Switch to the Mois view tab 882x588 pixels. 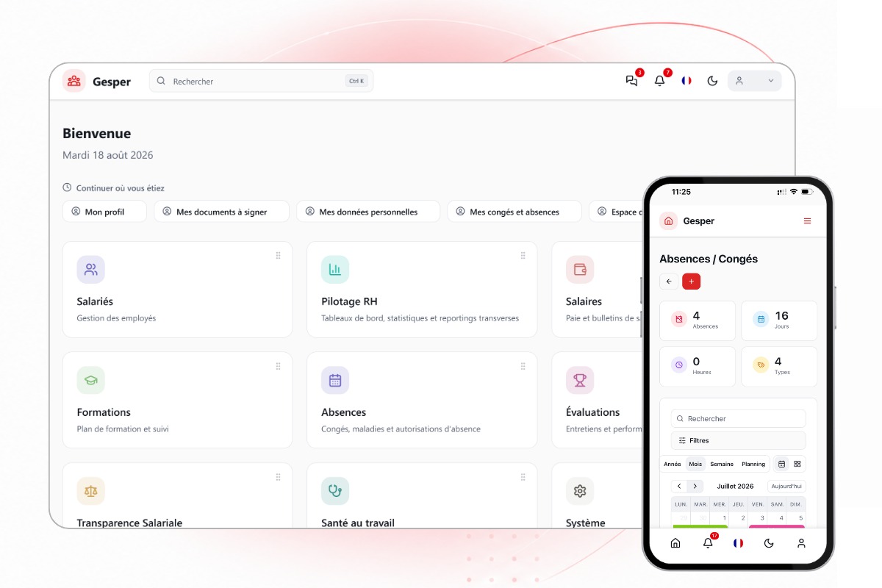[x=695, y=464]
